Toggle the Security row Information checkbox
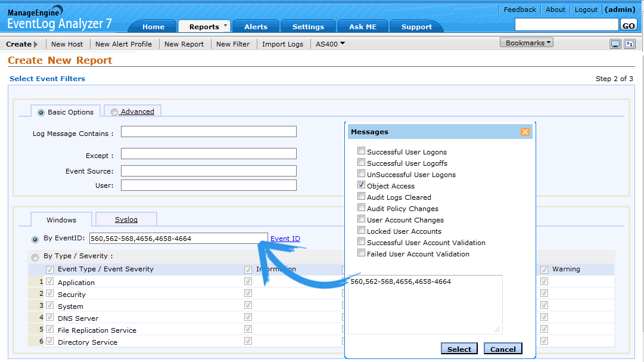Viewport: 644px width, 362px height. click(x=248, y=293)
